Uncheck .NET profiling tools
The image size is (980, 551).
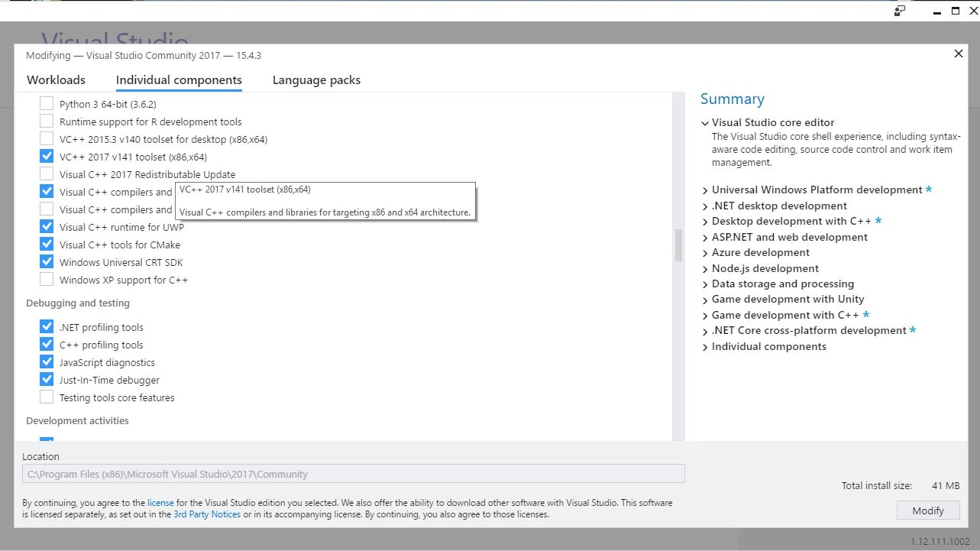[47, 327]
